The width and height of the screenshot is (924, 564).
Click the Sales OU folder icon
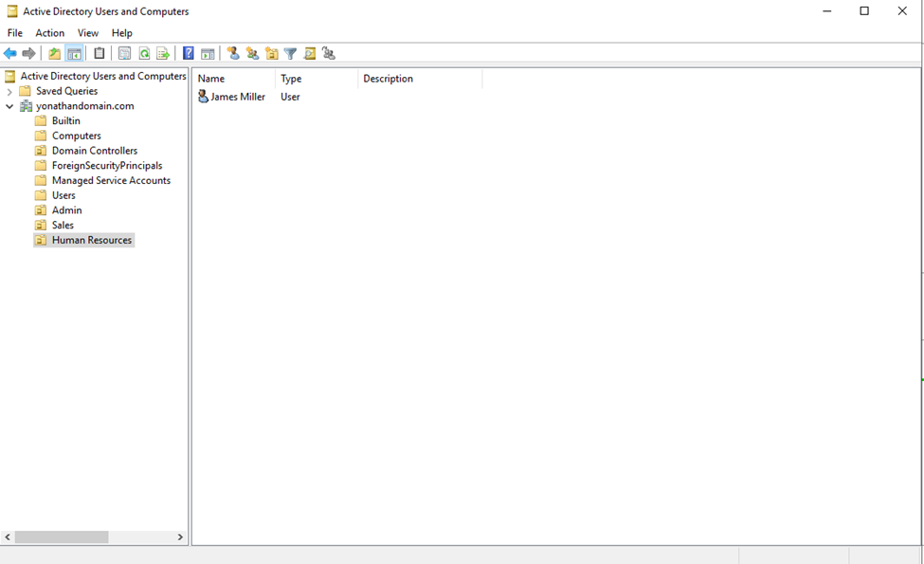click(41, 226)
